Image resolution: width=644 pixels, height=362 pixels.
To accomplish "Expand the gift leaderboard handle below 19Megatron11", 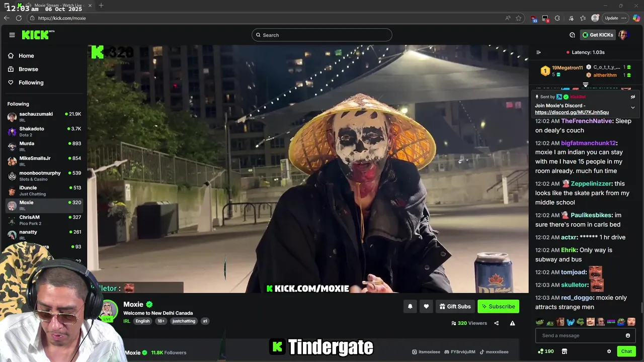I will click(x=585, y=84).
